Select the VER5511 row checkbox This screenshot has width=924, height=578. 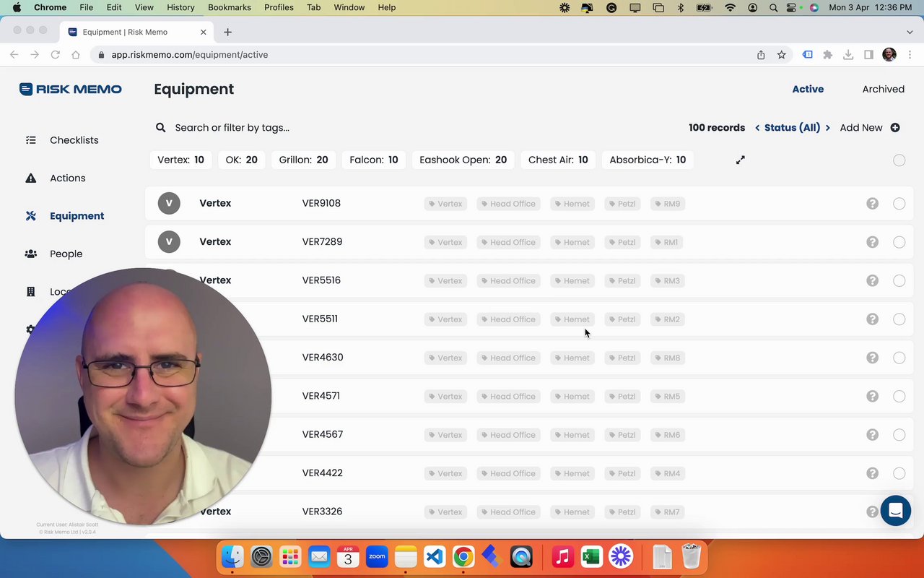point(899,319)
